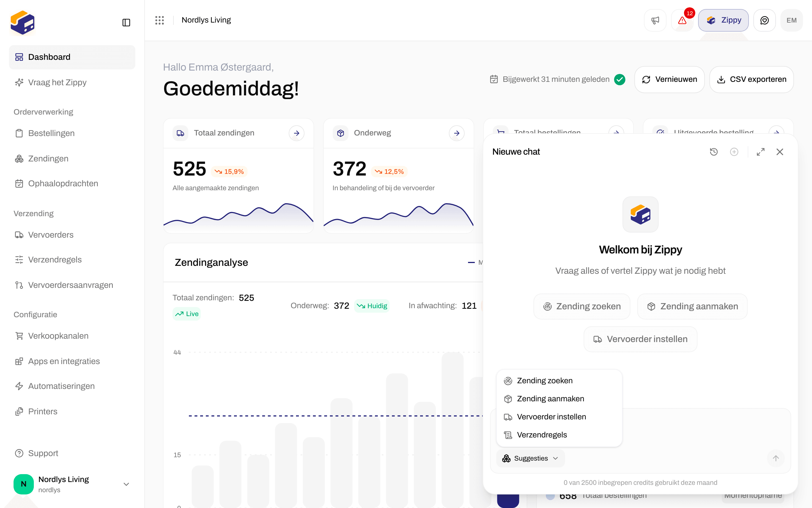Expand the Zippy chat panel to fullscreen
Viewport: 812px width, 508px height.
pyautogui.click(x=761, y=152)
